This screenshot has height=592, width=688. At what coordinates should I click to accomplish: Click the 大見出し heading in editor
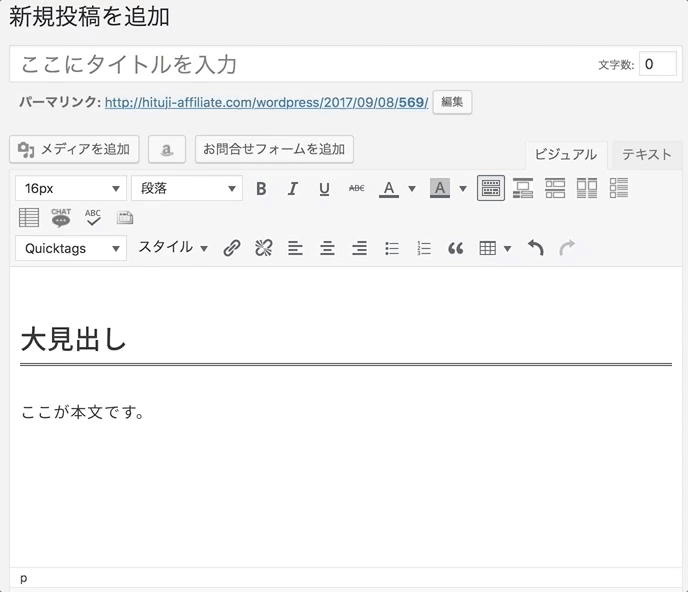(73, 340)
